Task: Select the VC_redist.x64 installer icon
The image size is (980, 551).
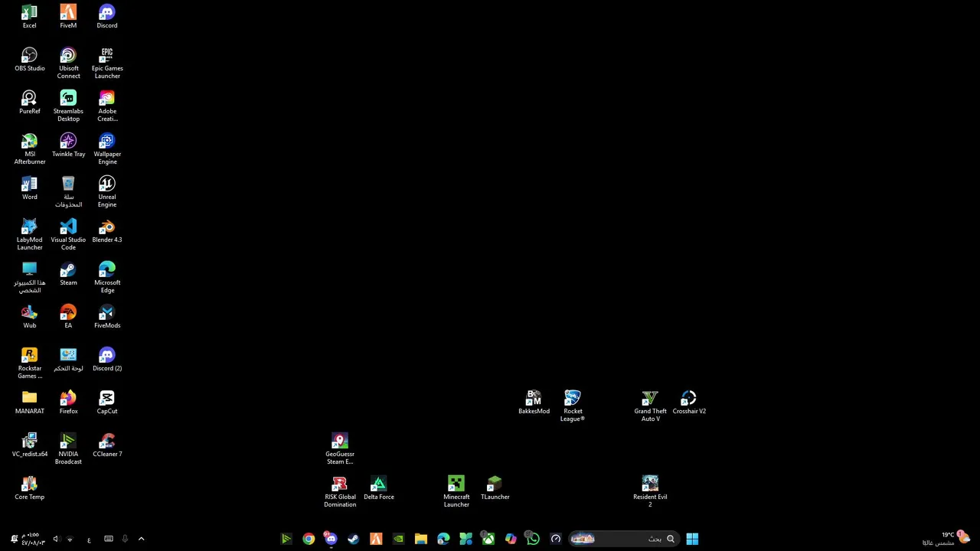Action: coord(29,445)
